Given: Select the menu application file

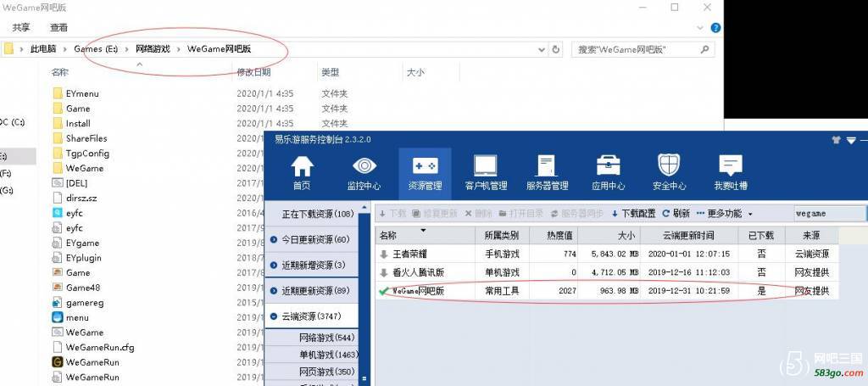Looking at the screenshot, I should click(x=71, y=317).
